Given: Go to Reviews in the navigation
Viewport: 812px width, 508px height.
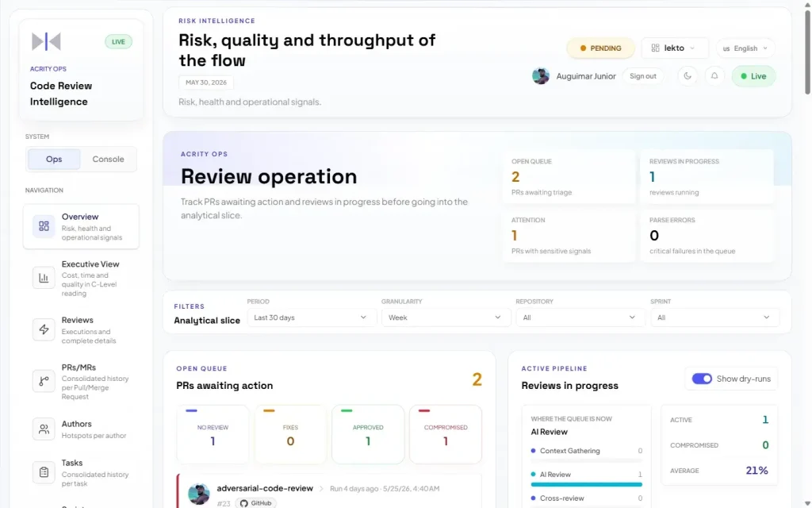Looking at the screenshot, I should tap(81, 329).
